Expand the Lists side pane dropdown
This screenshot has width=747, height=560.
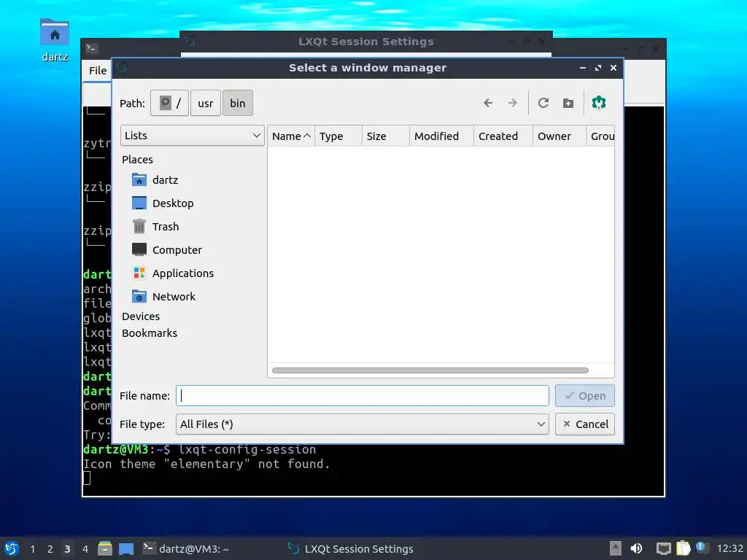coord(193,136)
